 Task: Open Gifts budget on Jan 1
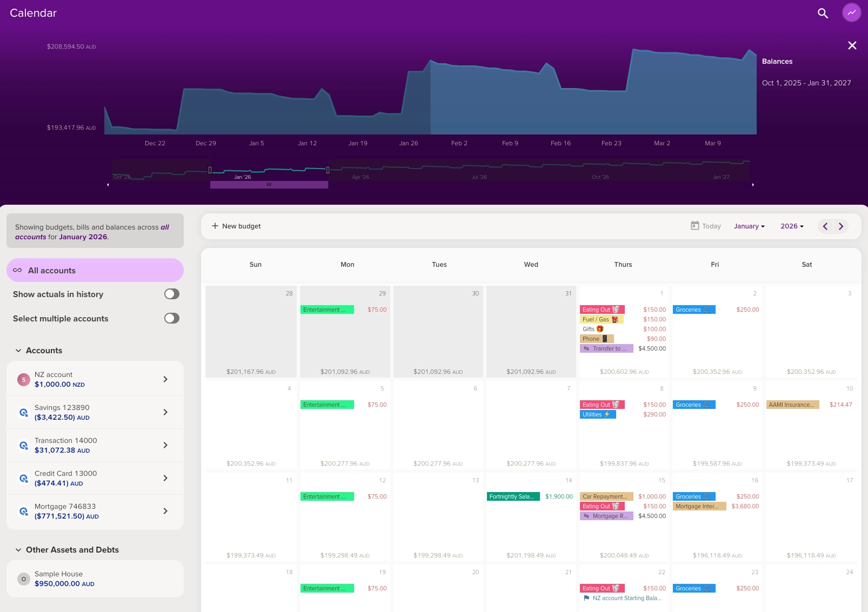click(x=593, y=329)
